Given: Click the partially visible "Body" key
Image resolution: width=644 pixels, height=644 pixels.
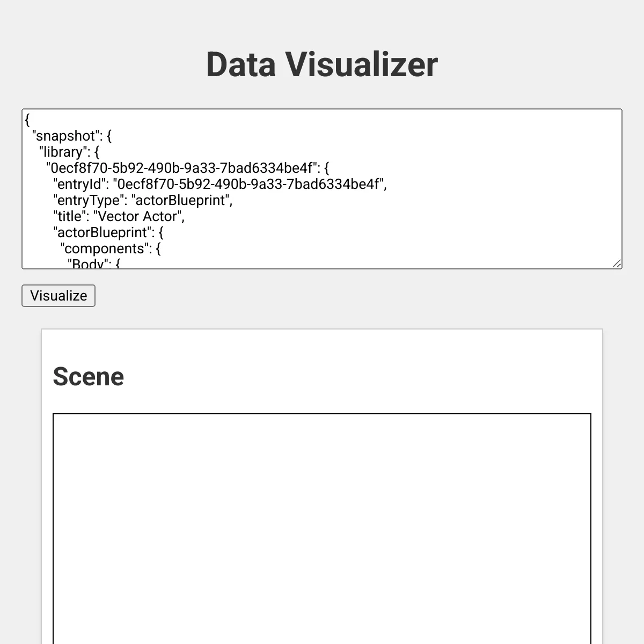Looking at the screenshot, I should click(x=88, y=264).
